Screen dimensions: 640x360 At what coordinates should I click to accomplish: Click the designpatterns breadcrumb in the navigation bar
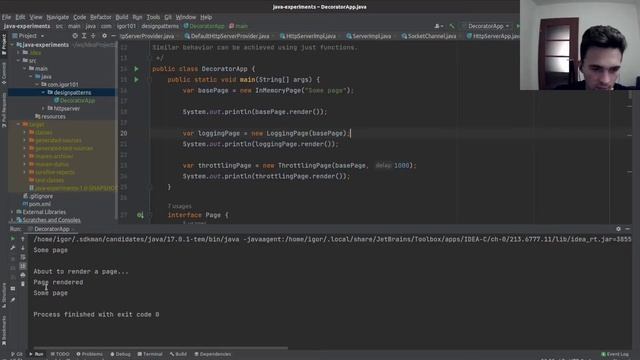[160, 26]
